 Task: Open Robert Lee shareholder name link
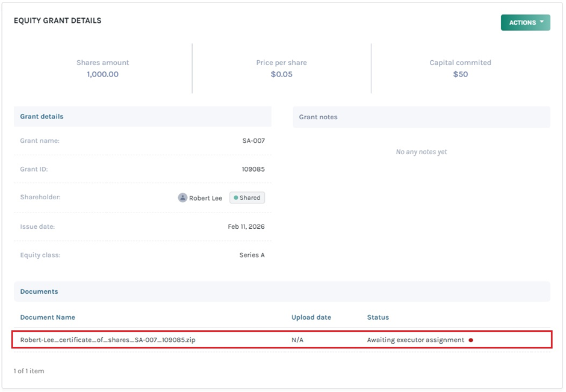[x=205, y=198]
